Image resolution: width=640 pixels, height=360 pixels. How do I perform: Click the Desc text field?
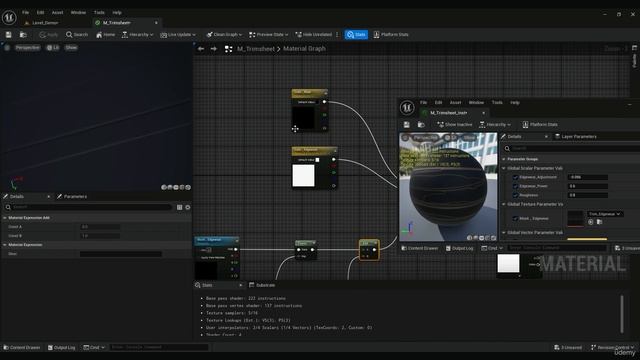(121, 254)
